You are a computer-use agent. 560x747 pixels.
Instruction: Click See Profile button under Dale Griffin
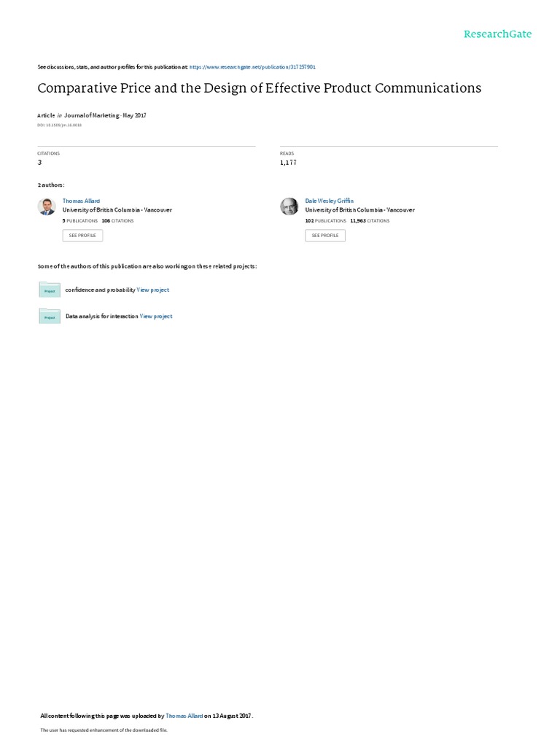[x=325, y=236]
